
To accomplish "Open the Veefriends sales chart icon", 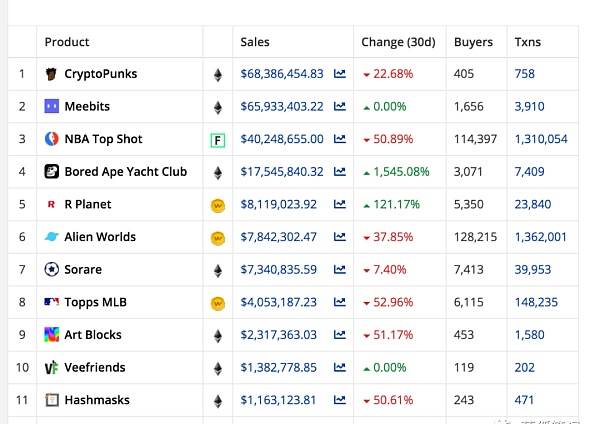I will [x=339, y=367].
